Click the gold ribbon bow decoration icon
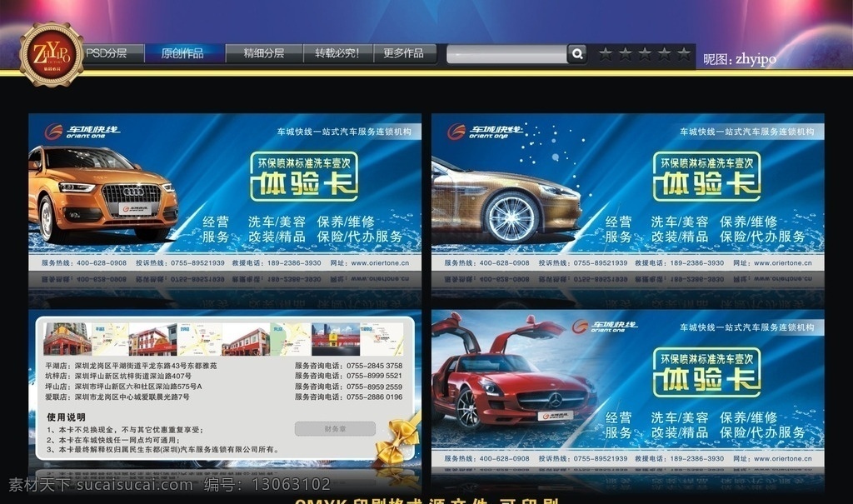Screen dimensions: 853x504 click(x=397, y=442)
